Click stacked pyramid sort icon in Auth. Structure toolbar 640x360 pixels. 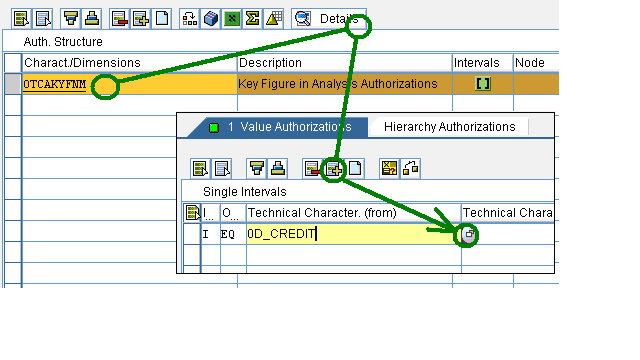pos(92,19)
